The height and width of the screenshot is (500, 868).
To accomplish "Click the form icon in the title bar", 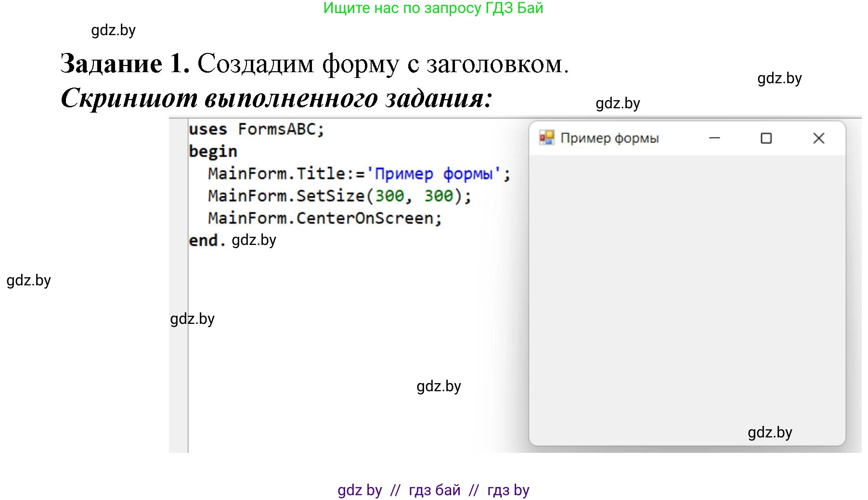I will click(x=546, y=138).
